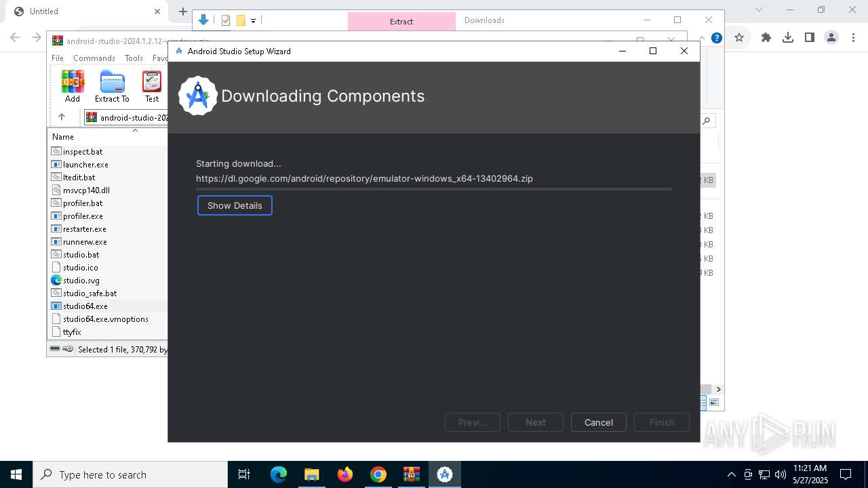This screenshot has width=868, height=488.
Task: Open the Chrome three-dot menu
Action: (x=852, y=38)
